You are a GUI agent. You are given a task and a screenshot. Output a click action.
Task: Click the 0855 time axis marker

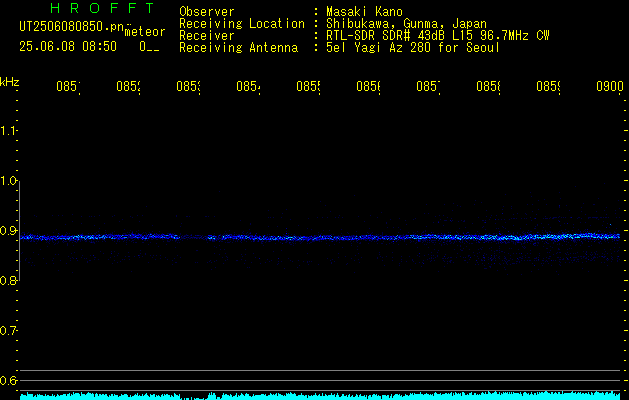coord(308,87)
